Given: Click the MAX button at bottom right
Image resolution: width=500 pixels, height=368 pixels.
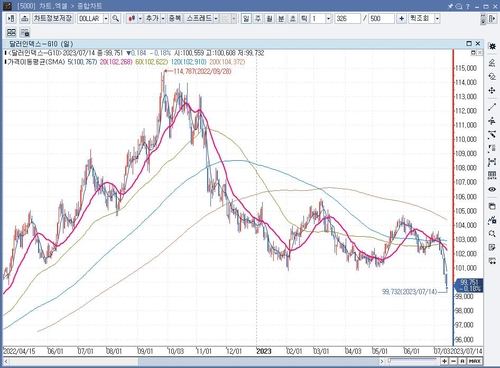Looking at the screenshot, I should [475, 361].
